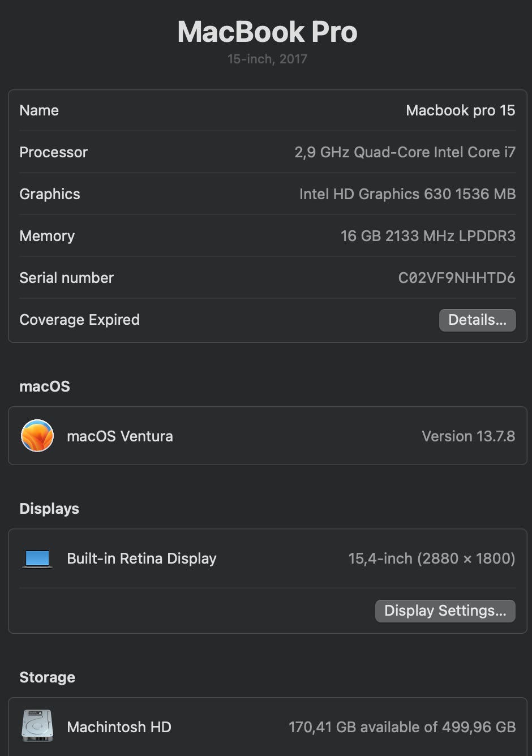Click the Built-in Retina Display label
This screenshot has width=532, height=756.
(x=141, y=559)
